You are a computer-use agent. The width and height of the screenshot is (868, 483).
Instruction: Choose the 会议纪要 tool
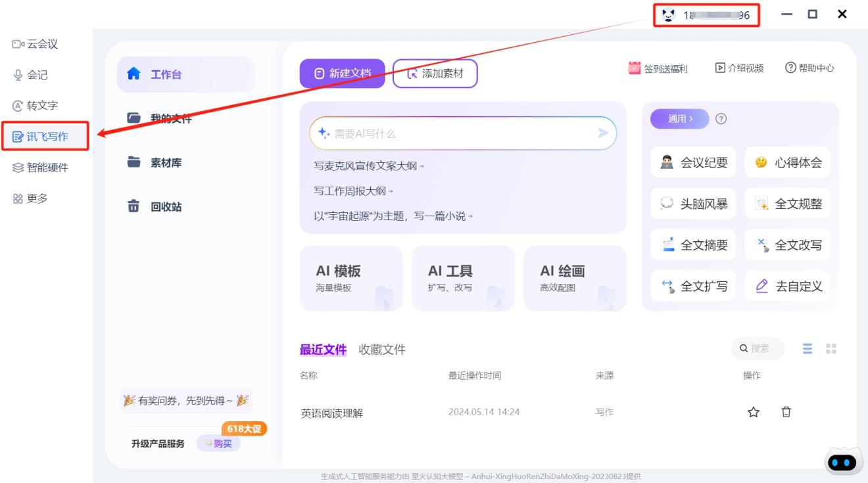point(693,162)
